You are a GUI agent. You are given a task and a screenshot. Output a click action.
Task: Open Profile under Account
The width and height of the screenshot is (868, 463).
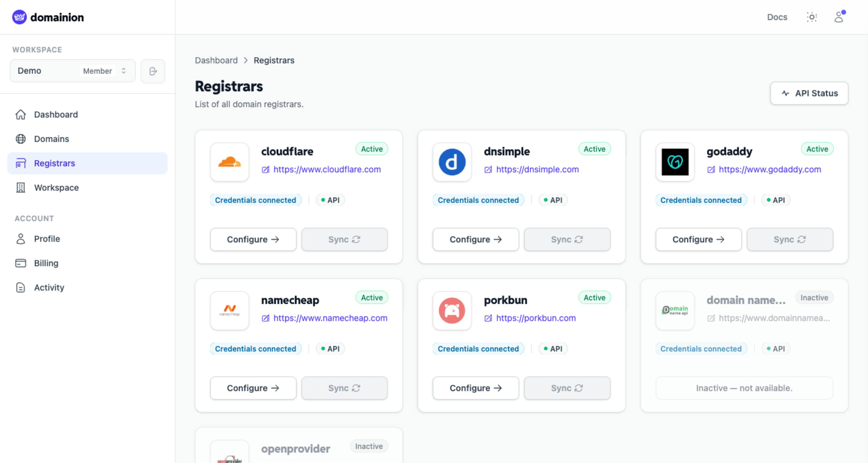(87, 239)
